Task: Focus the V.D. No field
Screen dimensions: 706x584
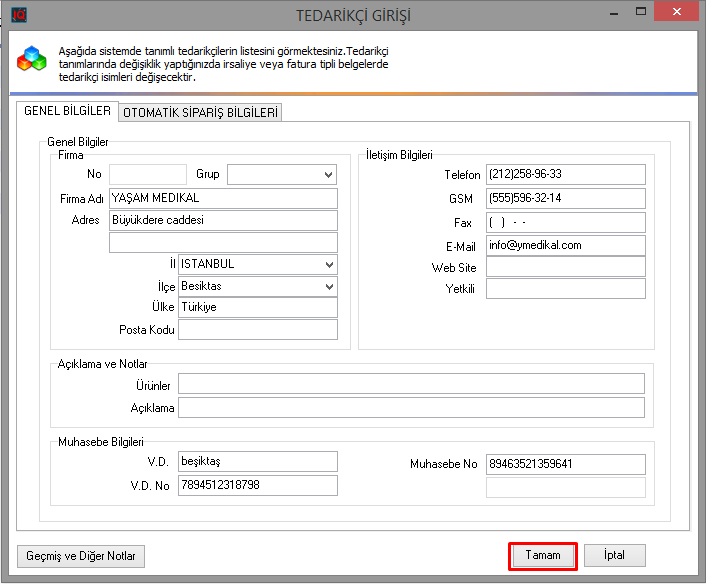Action: coord(258,485)
